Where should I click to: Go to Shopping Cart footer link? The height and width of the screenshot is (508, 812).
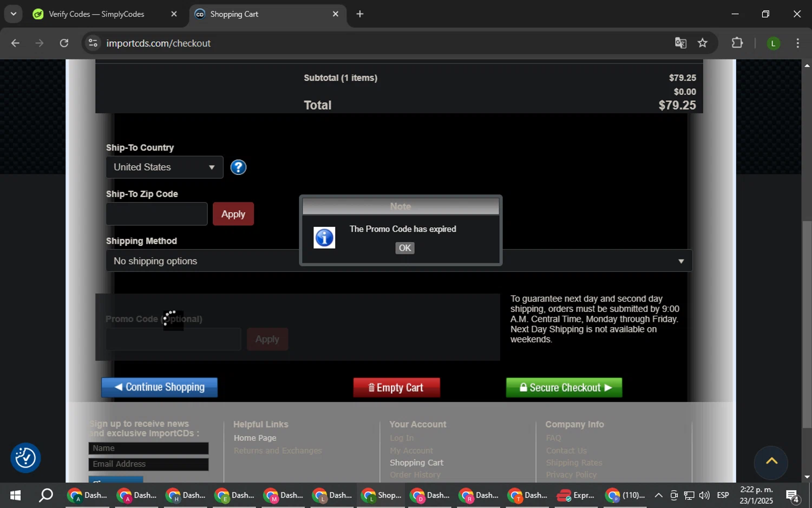[x=416, y=463]
